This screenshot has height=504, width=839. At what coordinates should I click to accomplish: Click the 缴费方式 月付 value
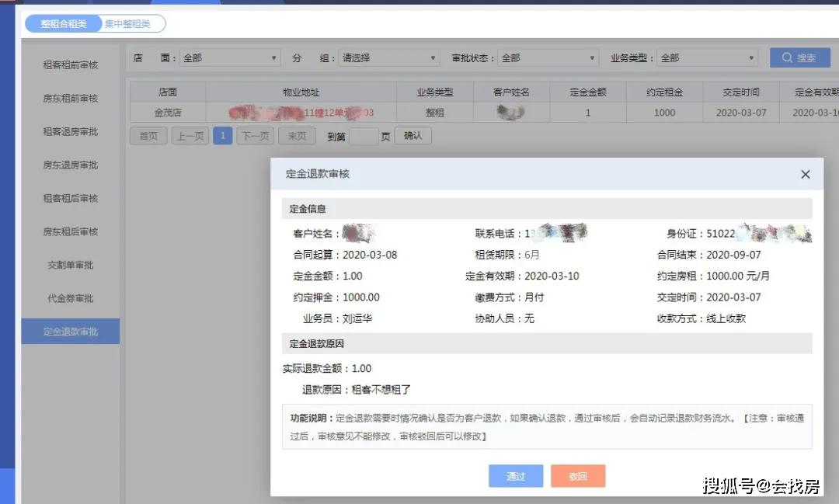[x=534, y=297]
